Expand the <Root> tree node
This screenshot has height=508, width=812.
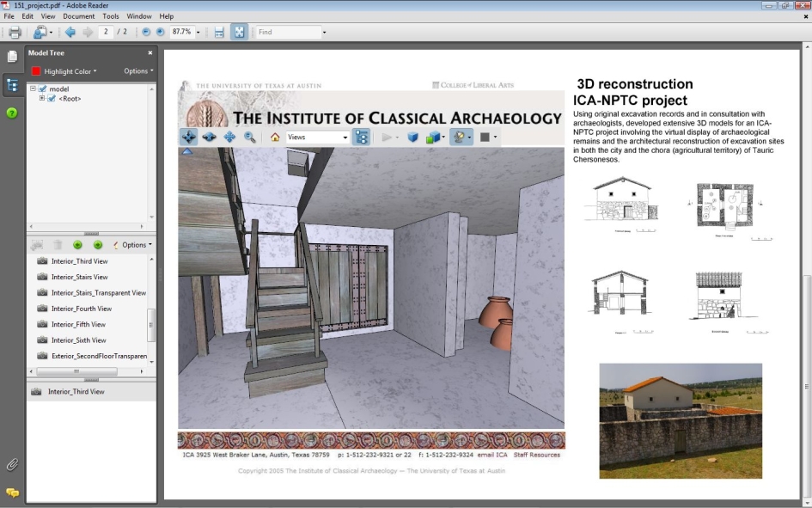42,98
